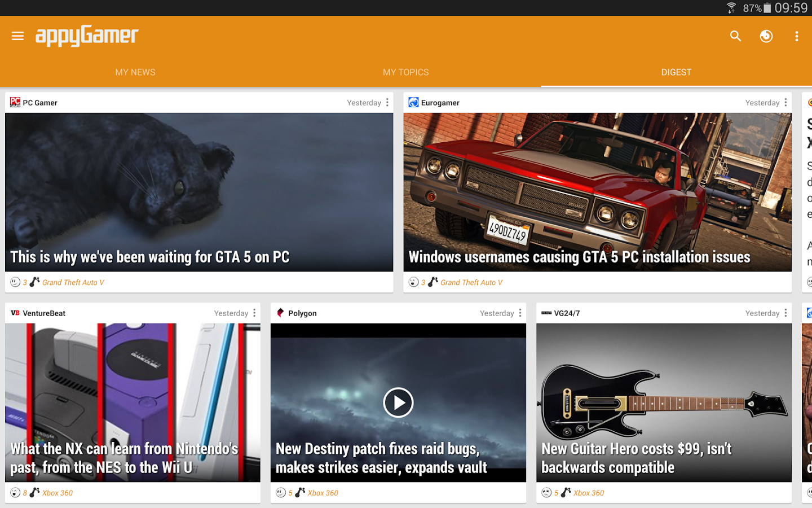Tap the PC Gamer source logo
This screenshot has height=508, width=812.
point(15,102)
